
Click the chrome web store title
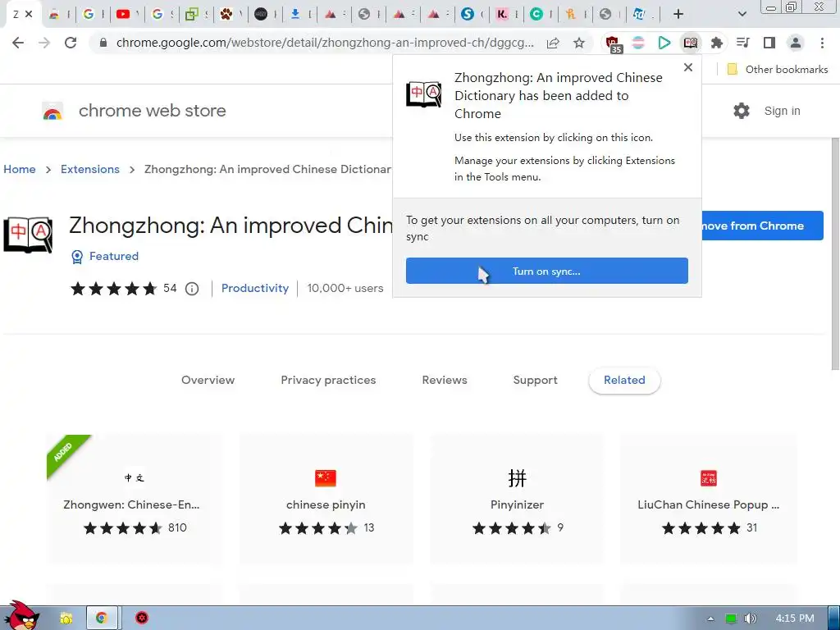152,111
